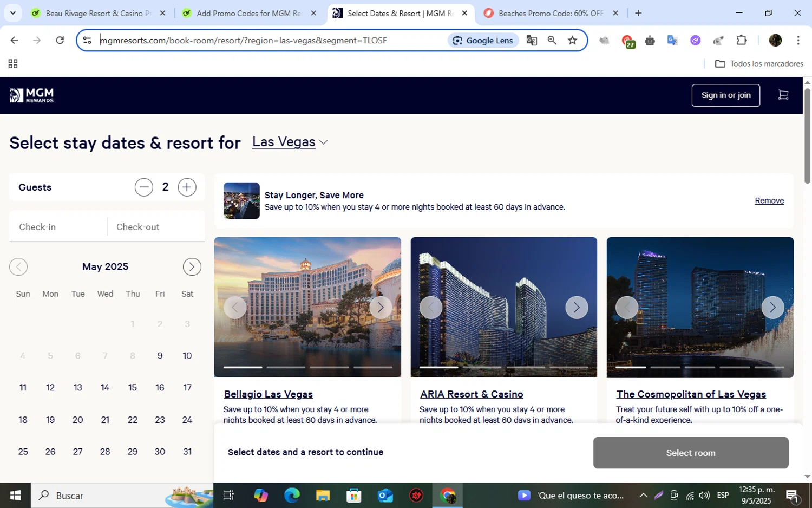The image size is (812, 508).
Task: Open the tab search dropdown arrow
Action: (12, 14)
